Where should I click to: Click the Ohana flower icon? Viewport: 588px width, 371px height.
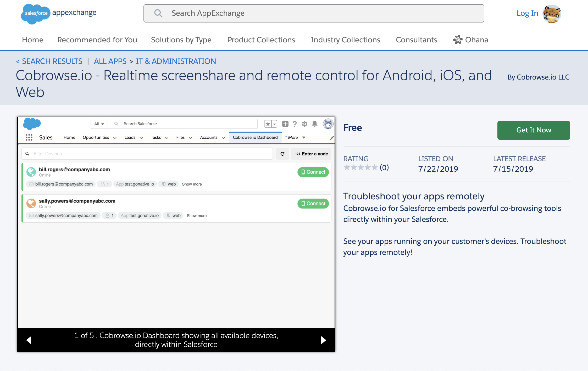(x=458, y=40)
